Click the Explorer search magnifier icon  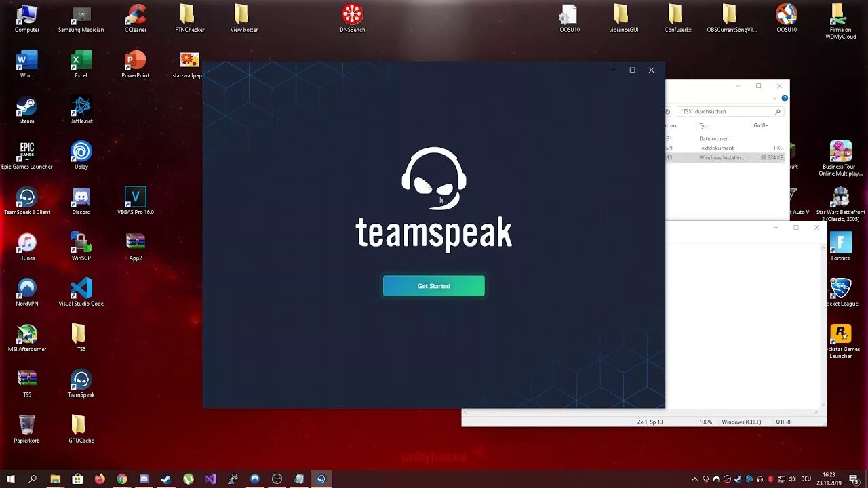[778, 111]
